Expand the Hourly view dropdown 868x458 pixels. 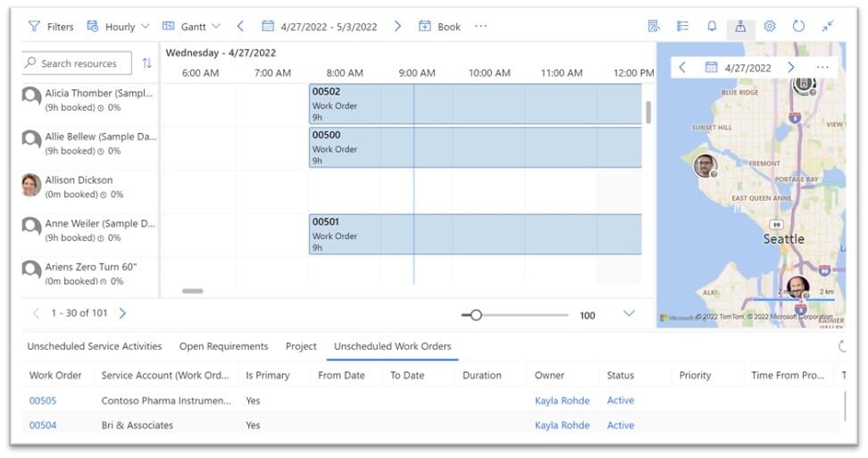click(x=119, y=27)
